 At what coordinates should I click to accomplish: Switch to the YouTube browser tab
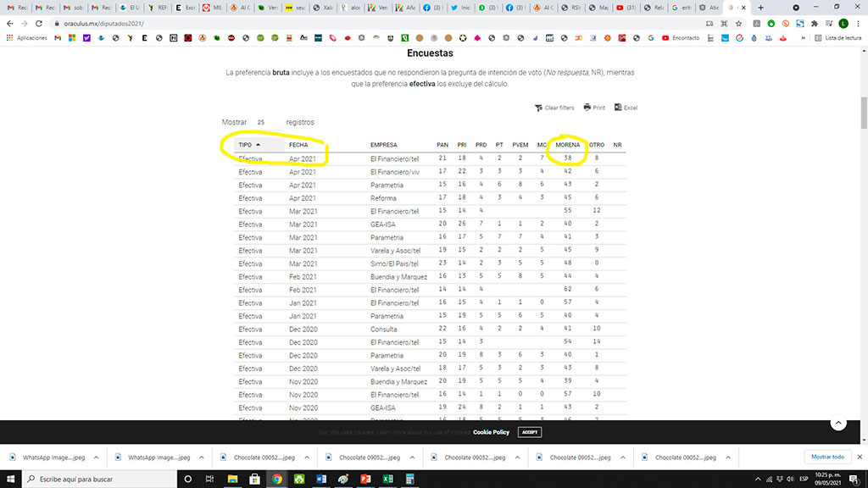coord(624,8)
